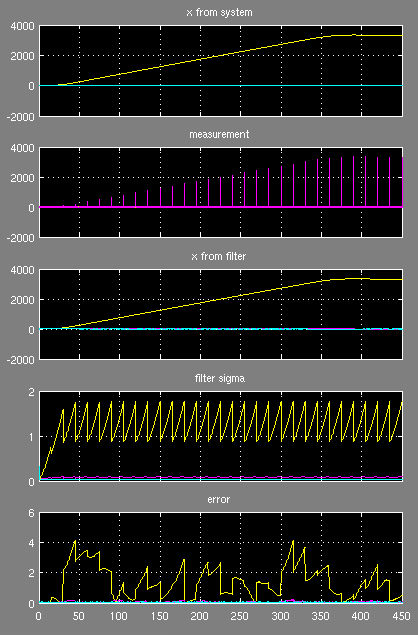Viewport: 418px width, 635px height.
Task: Click the 'measurement' plot title
Action: [219, 134]
